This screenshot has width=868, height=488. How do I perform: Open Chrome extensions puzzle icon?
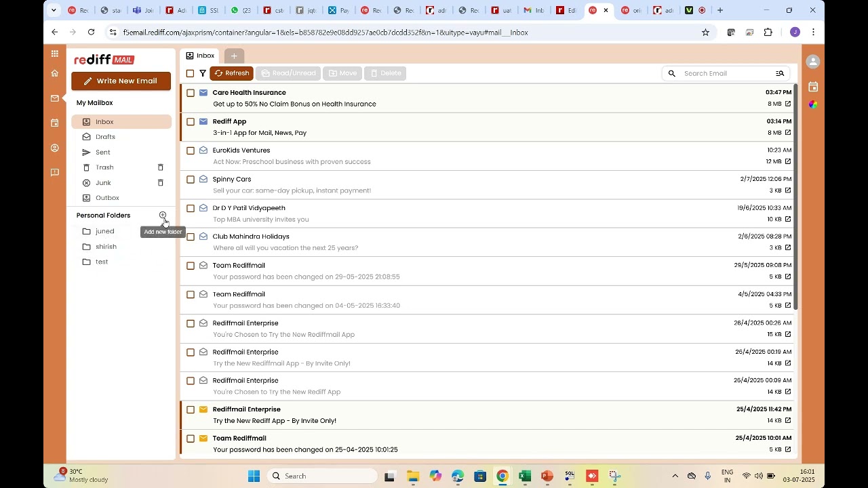coord(768,32)
